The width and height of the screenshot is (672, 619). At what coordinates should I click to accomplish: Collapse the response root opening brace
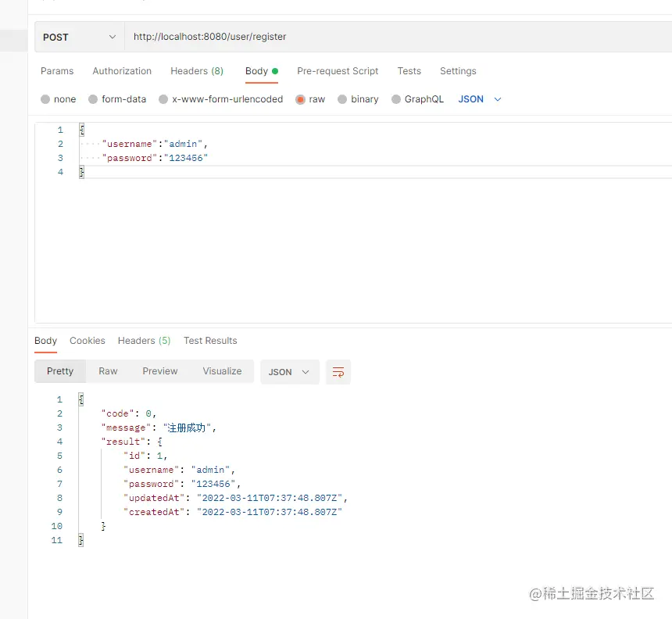click(81, 399)
